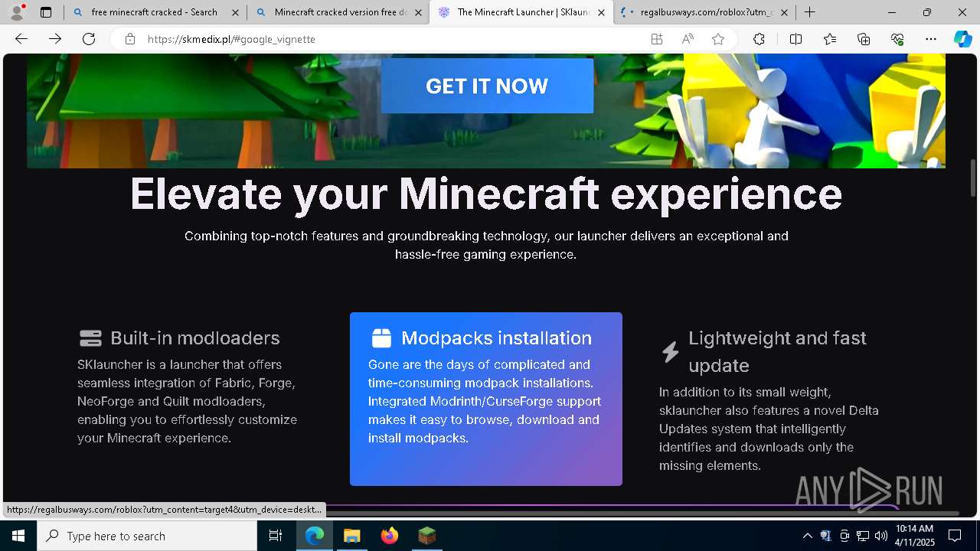Go back to the previous page
The image size is (980, 551).
[x=21, y=39]
